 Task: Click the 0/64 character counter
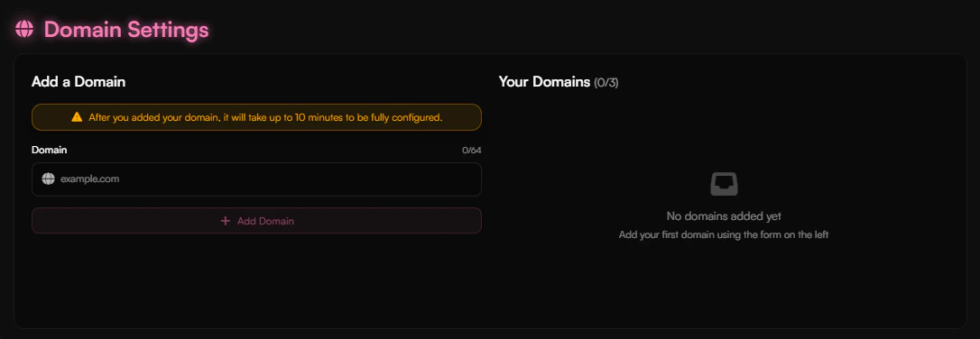click(472, 151)
